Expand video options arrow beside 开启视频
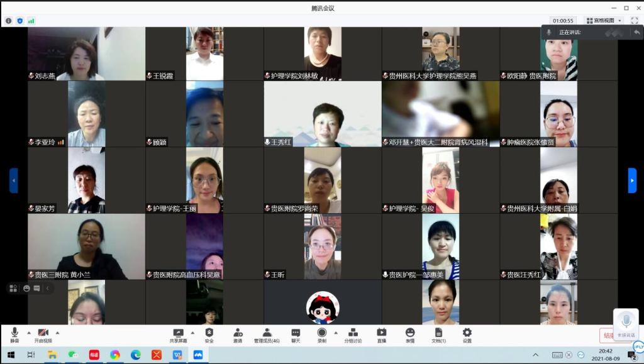 57,333
